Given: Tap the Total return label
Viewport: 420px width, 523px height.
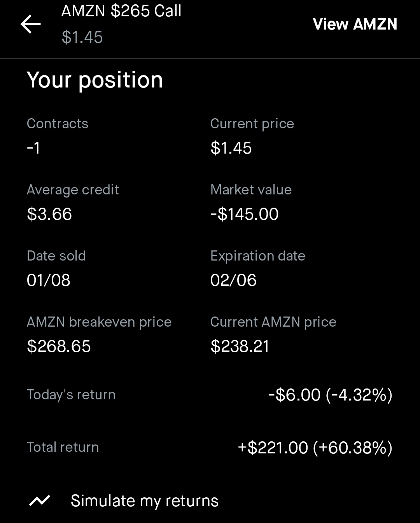Looking at the screenshot, I should (63, 447).
